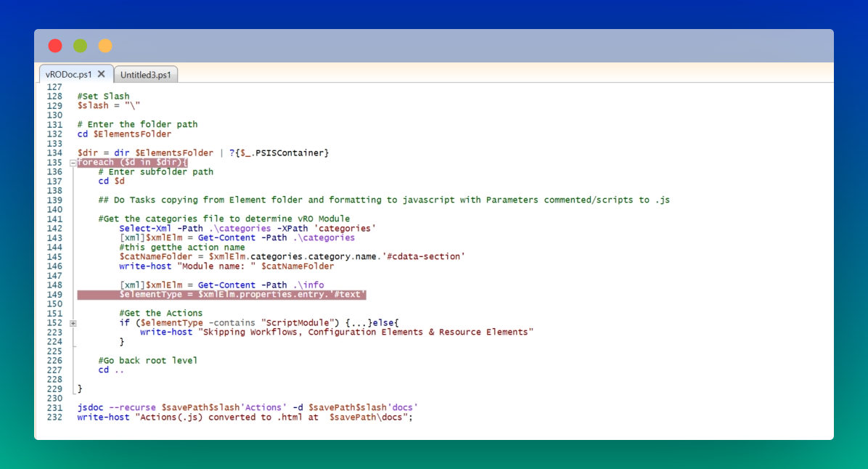Select the vRODoc.ps1 tab
Screen dimensions: 868x469
[69, 73]
